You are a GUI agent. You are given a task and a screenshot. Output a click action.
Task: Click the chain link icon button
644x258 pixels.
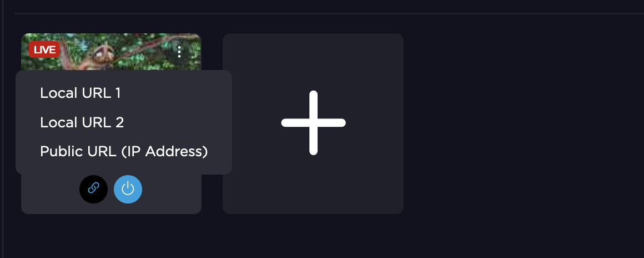pyautogui.click(x=93, y=189)
